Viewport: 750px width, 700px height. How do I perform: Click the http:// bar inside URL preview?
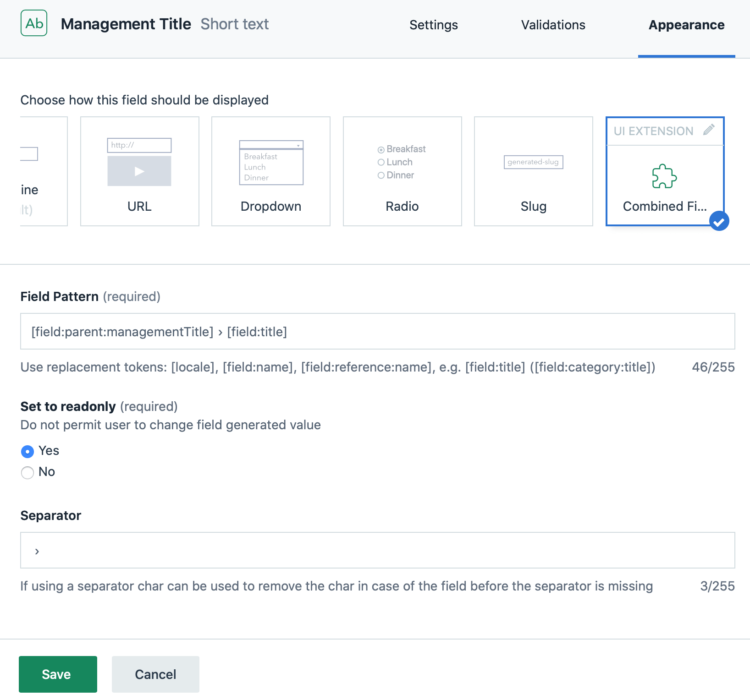pyautogui.click(x=139, y=145)
